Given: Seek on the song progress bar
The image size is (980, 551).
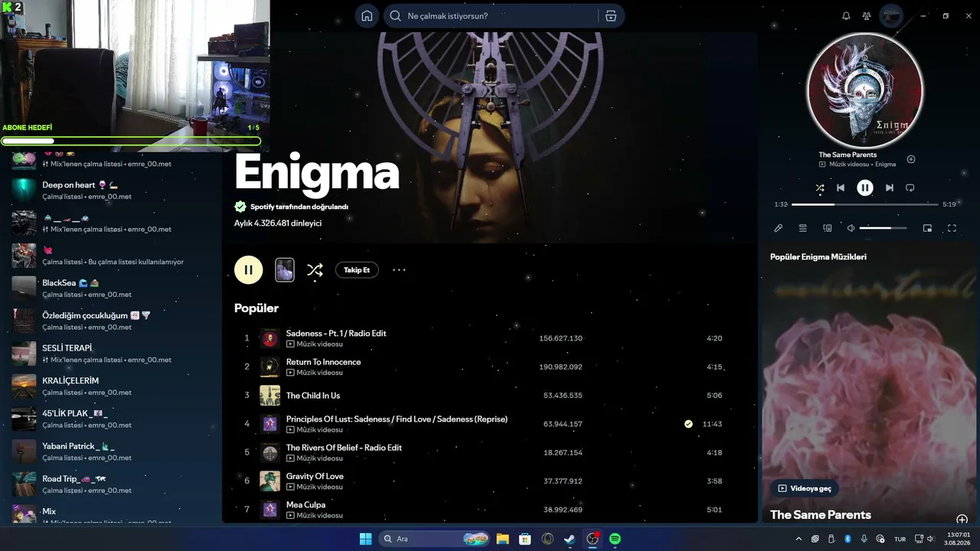Looking at the screenshot, I should point(865,204).
